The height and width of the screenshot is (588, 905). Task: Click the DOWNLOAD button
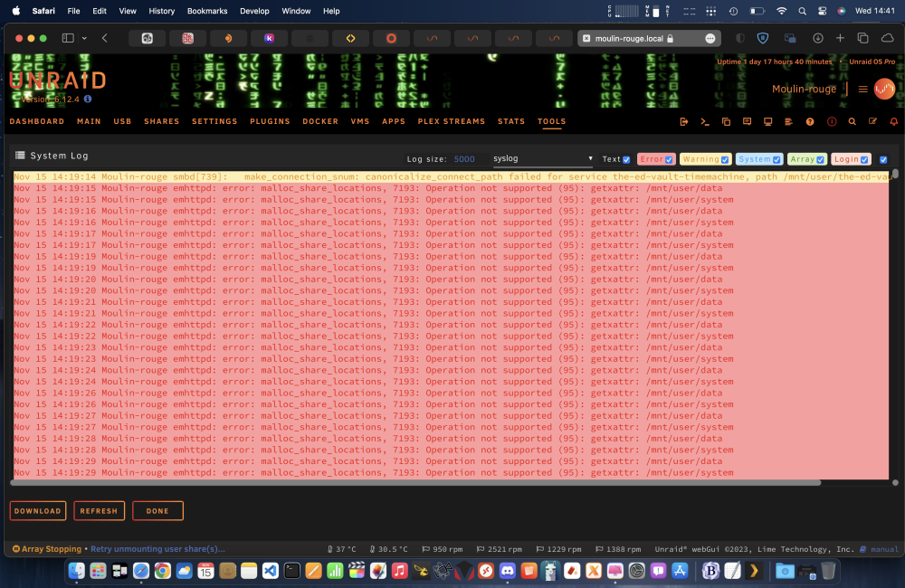37,511
